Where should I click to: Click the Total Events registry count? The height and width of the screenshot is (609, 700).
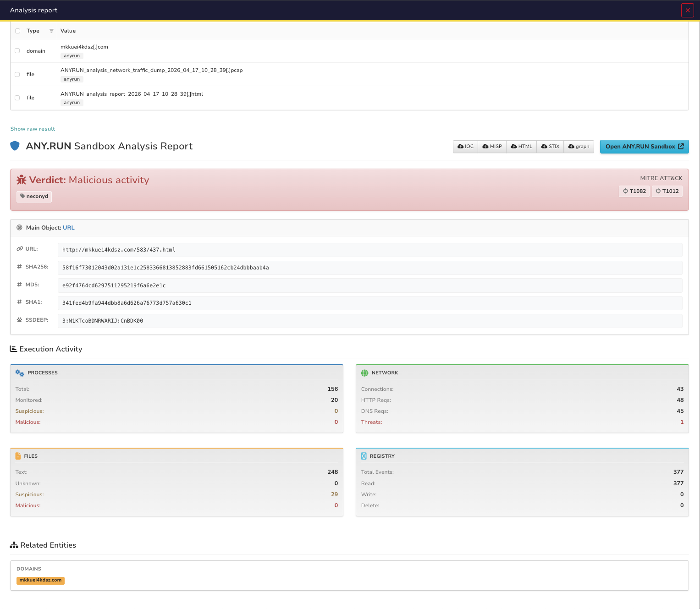click(x=678, y=472)
